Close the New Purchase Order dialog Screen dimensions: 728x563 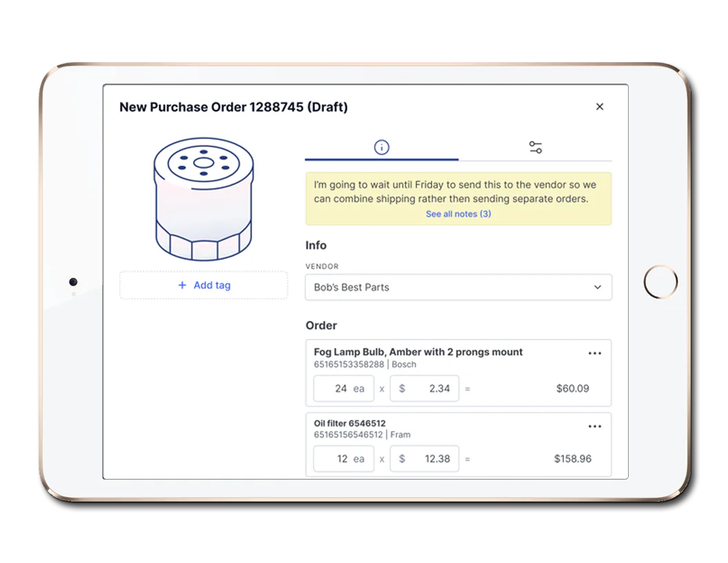click(x=599, y=107)
